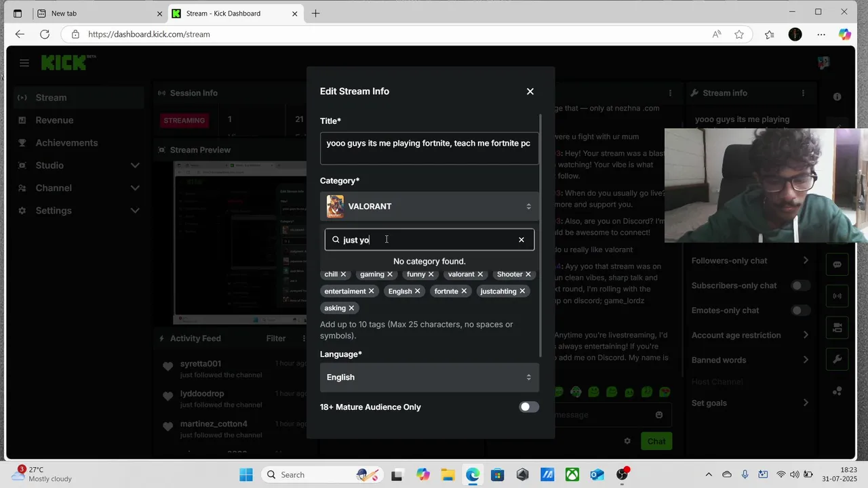The image size is (868, 488).
Task: Open Xbox app from the taskbar
Action: coord(572,474)
